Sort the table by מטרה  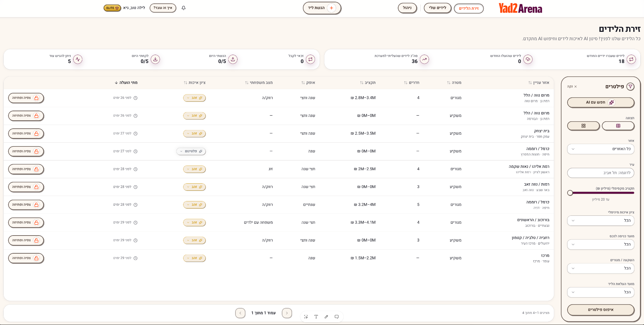[454, 82]
